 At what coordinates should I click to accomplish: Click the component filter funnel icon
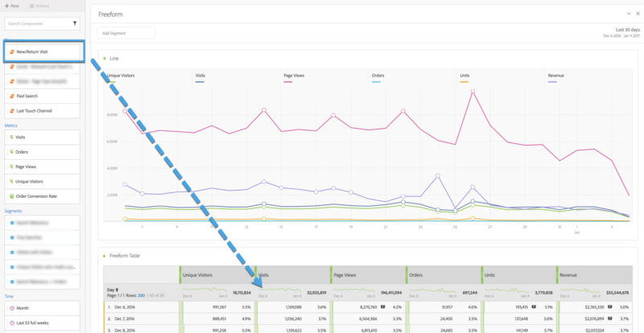(x=75, y=24)
